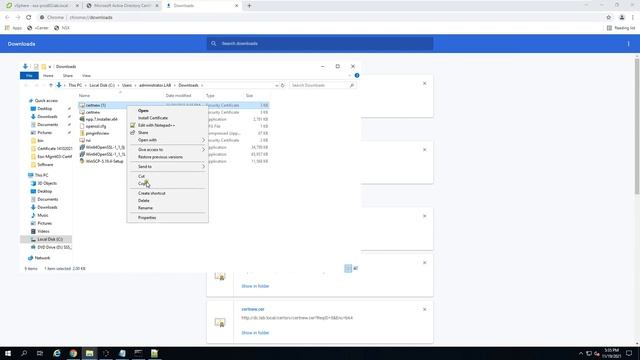640x360 pixels.
Task: Switch to large icons view in status bar
Action: point(356,268)
